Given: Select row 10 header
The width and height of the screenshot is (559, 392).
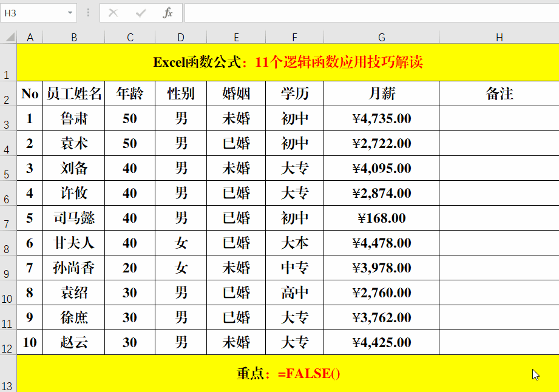Looking at the screenshot, I should 8,292.
